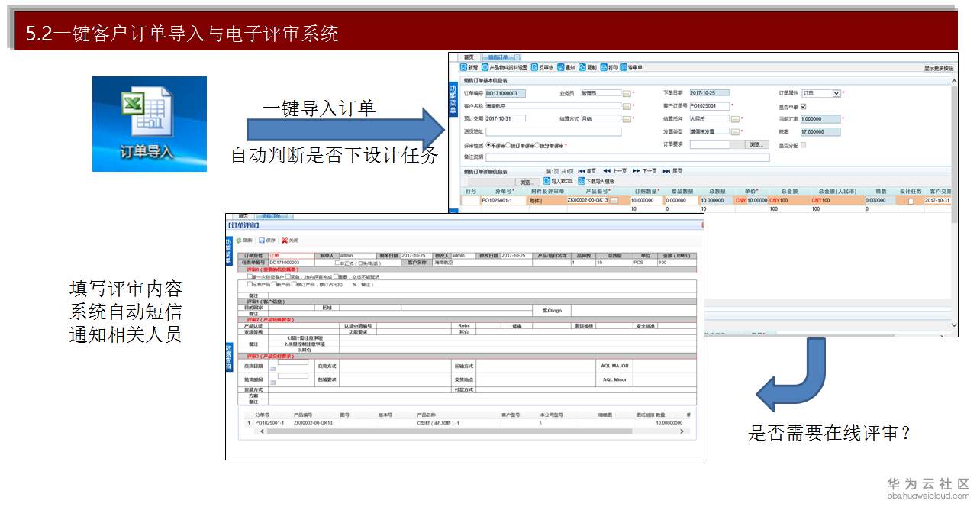The image size is (980, 507).
Task: Open 产品物料资料设置 from the toolbar
Action: 505,68
